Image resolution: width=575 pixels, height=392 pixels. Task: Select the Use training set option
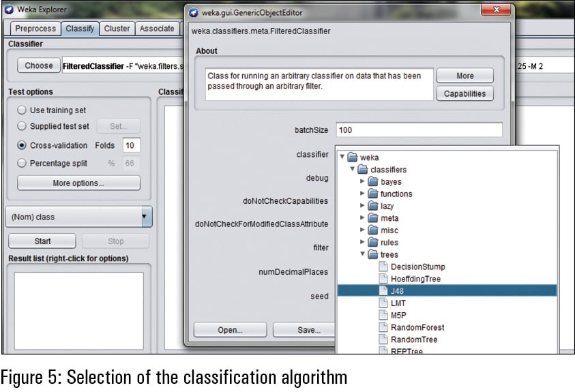pyautogui.click(x=22, y=110)
